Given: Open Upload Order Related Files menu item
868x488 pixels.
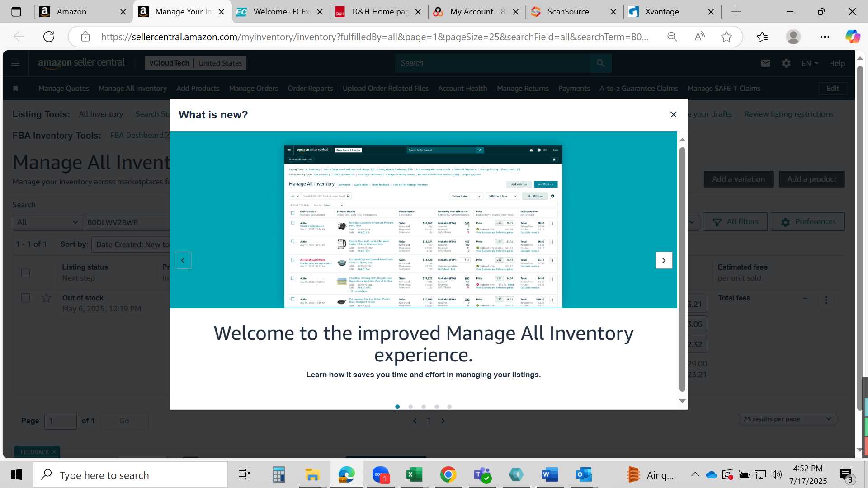Looking at the screenshot, I should pos(386,89).
